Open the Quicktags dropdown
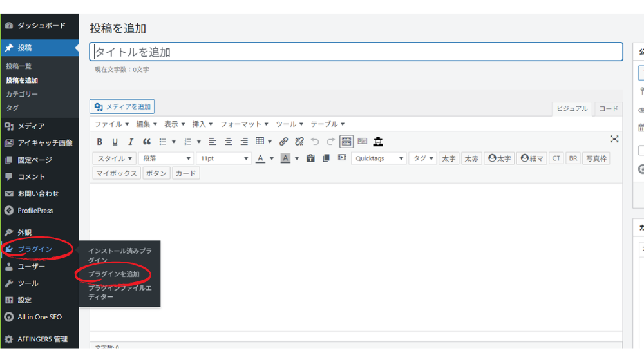Screen dimensions: 644x362 [x=379, y=158]
